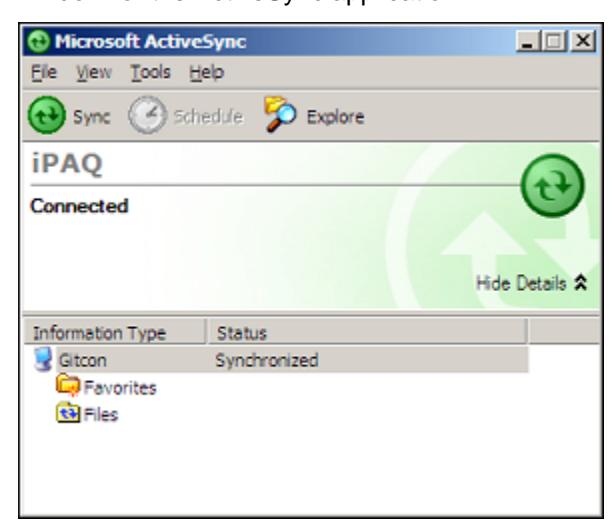Open the View menu
Image resolution: width=613 pixels, height=526 pixels.
tap(94, 73)
